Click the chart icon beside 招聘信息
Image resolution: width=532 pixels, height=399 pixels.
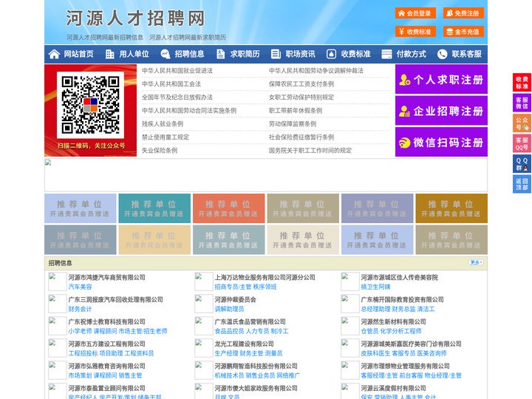[165, 54]
